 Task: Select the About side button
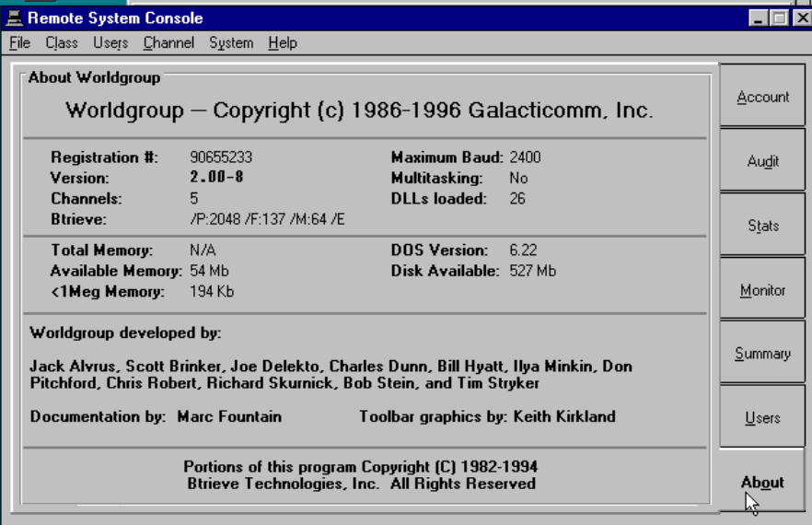(x=762, y=481)
